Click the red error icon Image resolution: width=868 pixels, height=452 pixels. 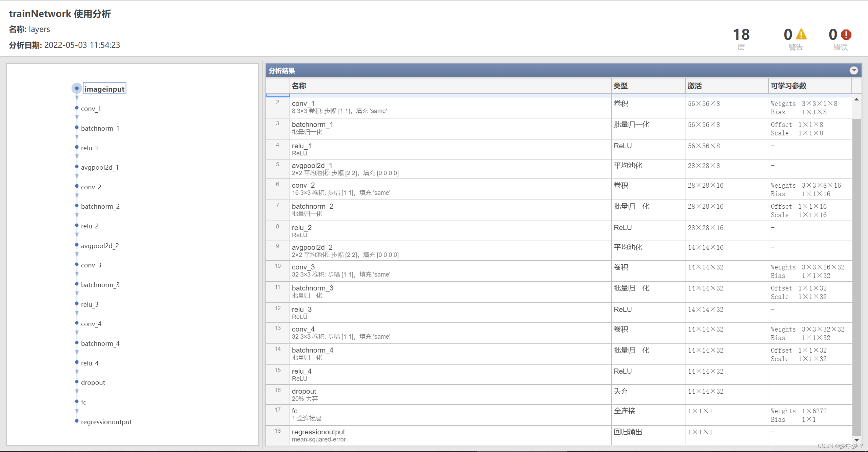click(x=846, y=34)
